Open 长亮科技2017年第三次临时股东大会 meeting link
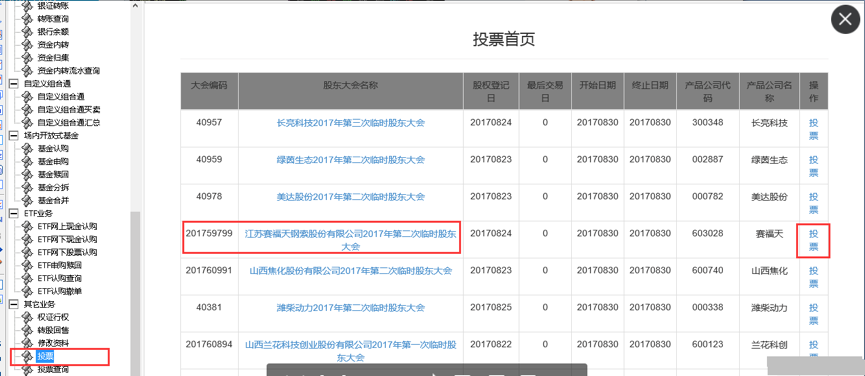Image resolution: width=865 pixels, height=376 pixels. pyautogui.click(x=351, y=123)
